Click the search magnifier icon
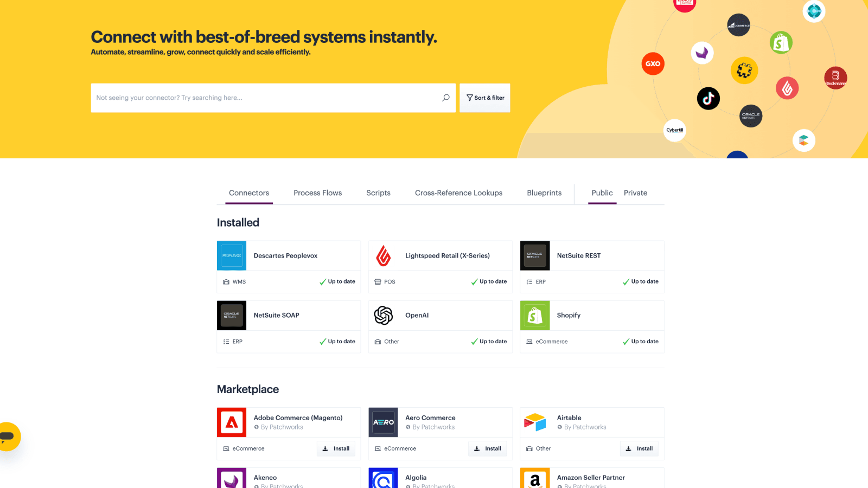Image resolution: width=868 pixels, height=488 pixels. (x=446, y=98)
